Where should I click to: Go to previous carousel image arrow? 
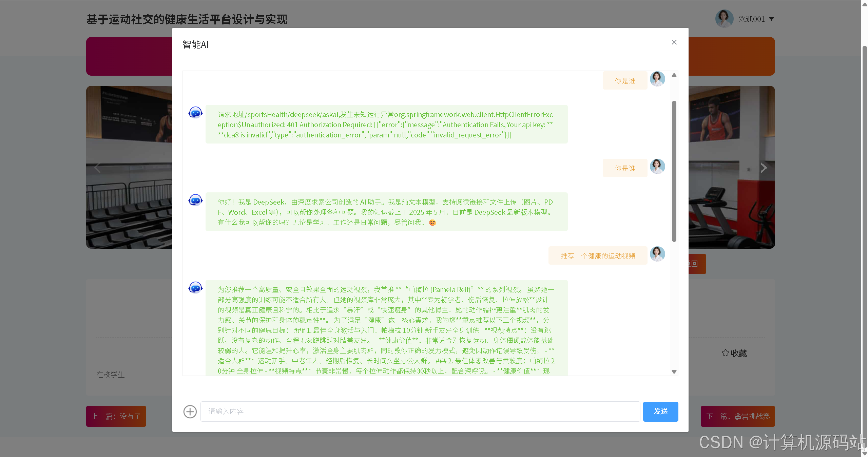coord(97,168)
